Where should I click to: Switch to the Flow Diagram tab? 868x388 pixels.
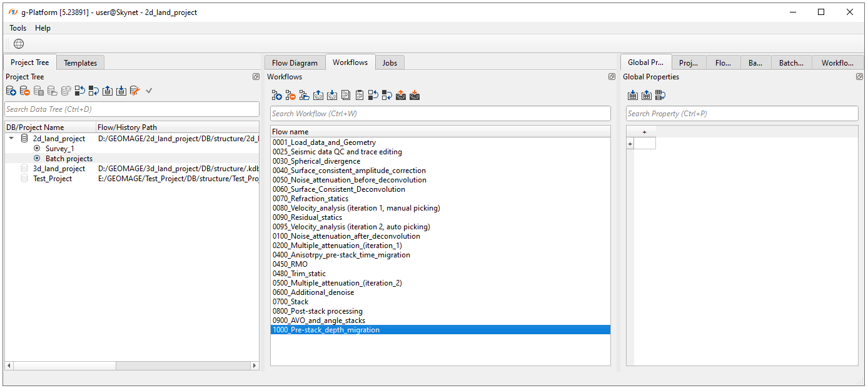[x=295, y=62]
